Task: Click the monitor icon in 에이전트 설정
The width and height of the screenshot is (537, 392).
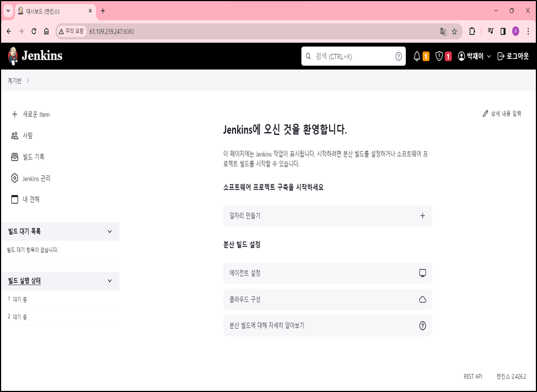Action: click(423, 273)
